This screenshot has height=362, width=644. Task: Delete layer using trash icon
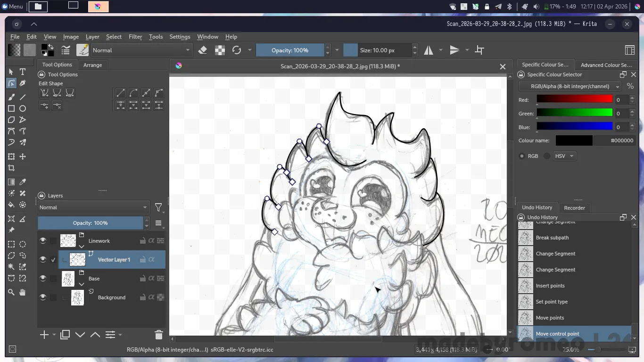pyautogui.click(x=158, y=335)
